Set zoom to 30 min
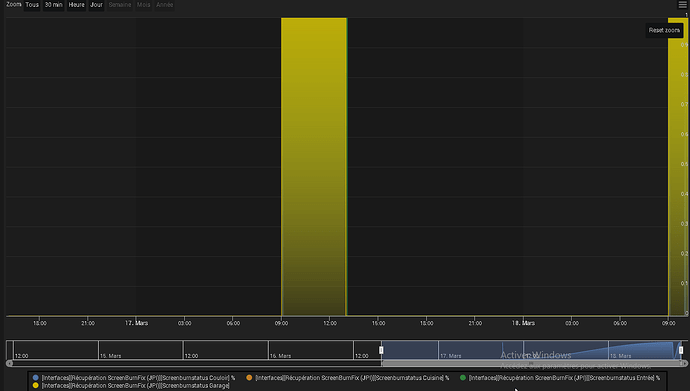The height and width of the screenshot is (391, 690). tap(54, 5)
